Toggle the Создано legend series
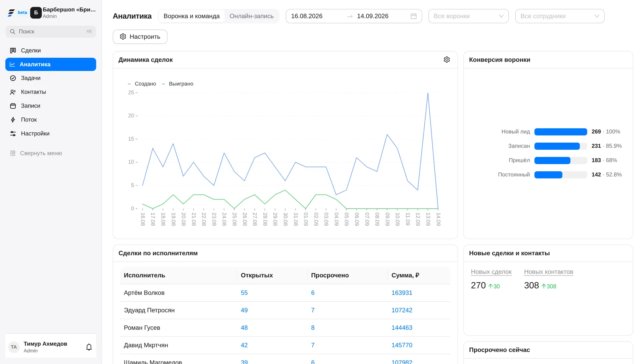This screenshot has width=644, height=364. click(142, 84)
